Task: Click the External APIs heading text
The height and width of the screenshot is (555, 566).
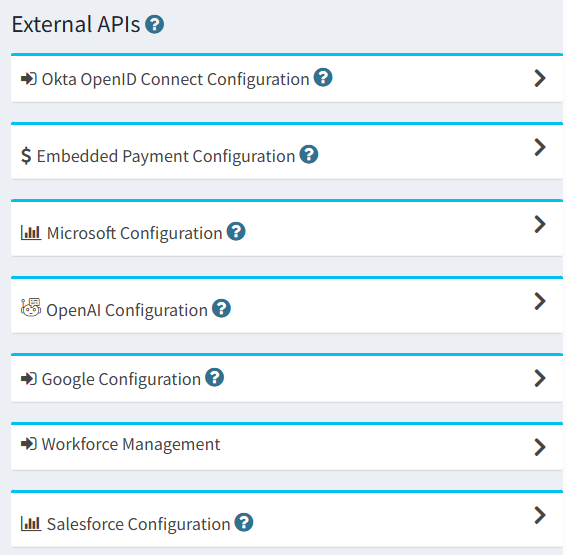Action: pos(76,25)
